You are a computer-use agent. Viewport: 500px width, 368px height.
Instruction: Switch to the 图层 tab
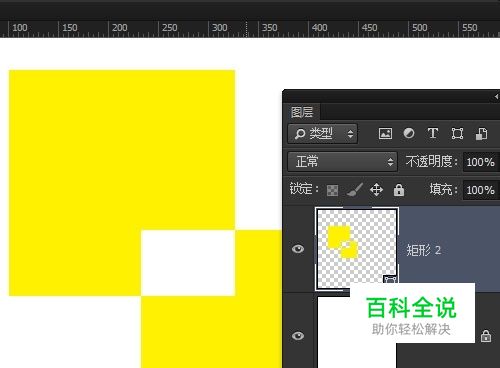pos(302,112)
